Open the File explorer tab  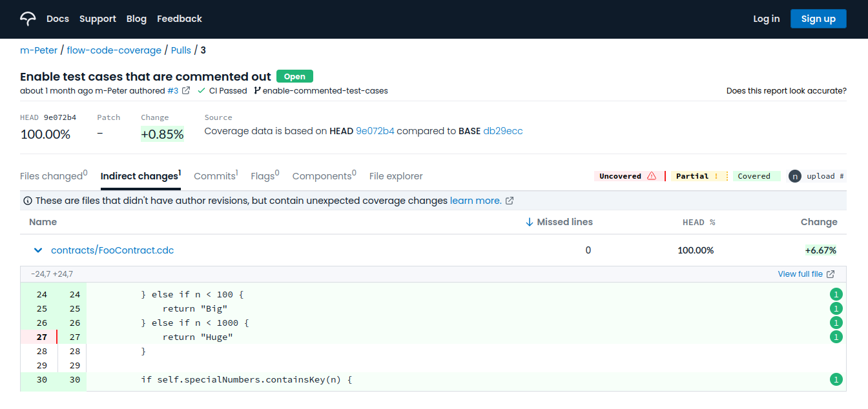395,175
